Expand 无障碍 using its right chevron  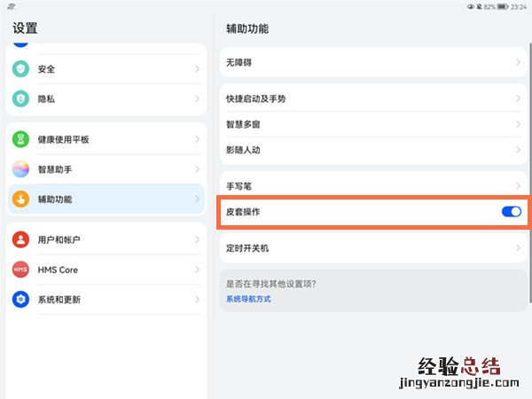518,63
